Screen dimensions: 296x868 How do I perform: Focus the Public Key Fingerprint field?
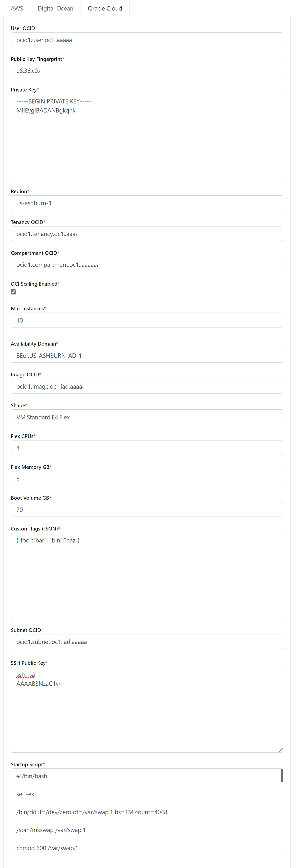pos(147,71)
